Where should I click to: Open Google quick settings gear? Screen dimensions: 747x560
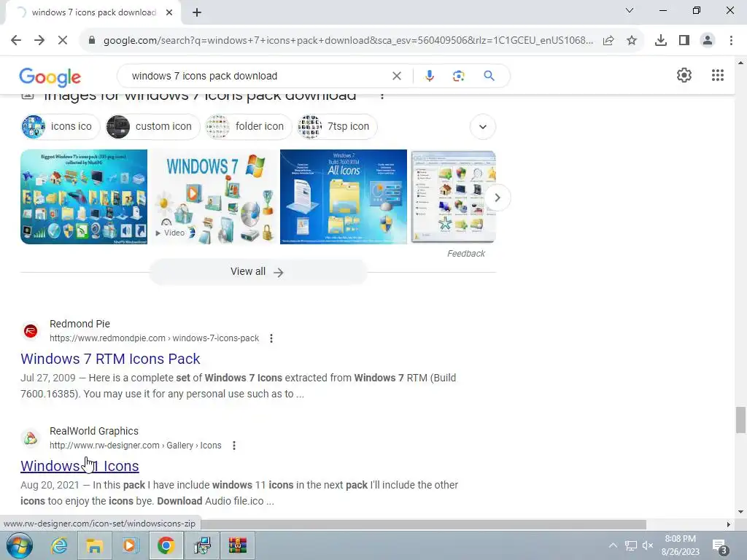(684, 75)
